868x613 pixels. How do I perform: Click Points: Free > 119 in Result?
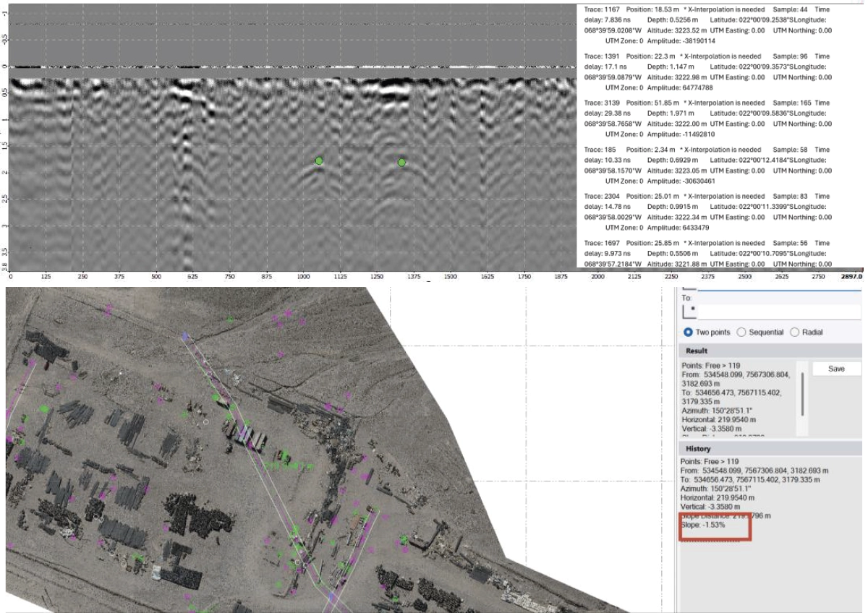(x=711, y=366)
